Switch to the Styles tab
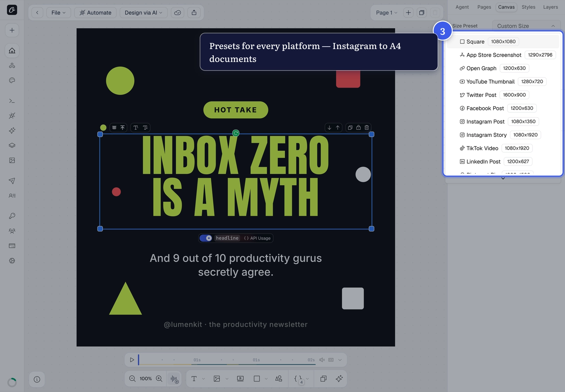This screenshot has height=392, width=565. 528,7
